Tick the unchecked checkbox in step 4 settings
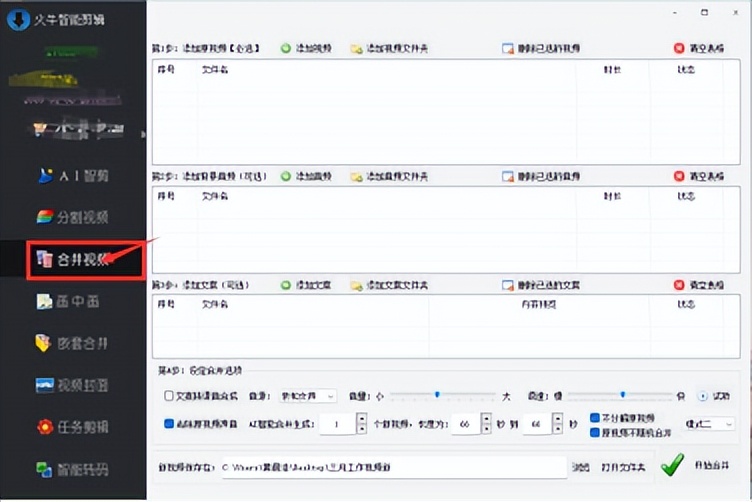This screenshot has height=502, width=752. point(169,396)
